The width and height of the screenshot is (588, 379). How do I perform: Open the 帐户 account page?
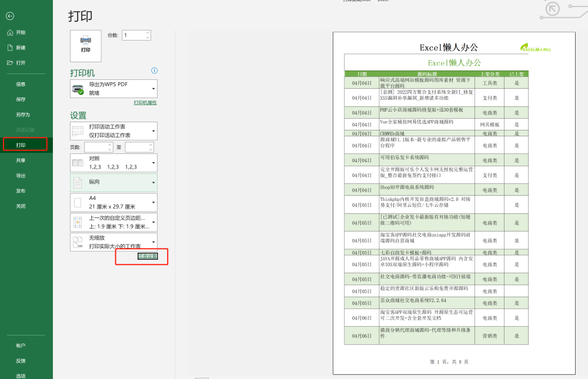click(x=21, y=346)
